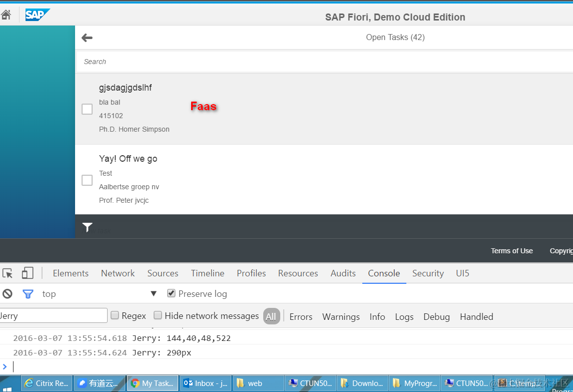Uncheck Preserve log
The image size is (573, 392).
[x=171, y=293]
